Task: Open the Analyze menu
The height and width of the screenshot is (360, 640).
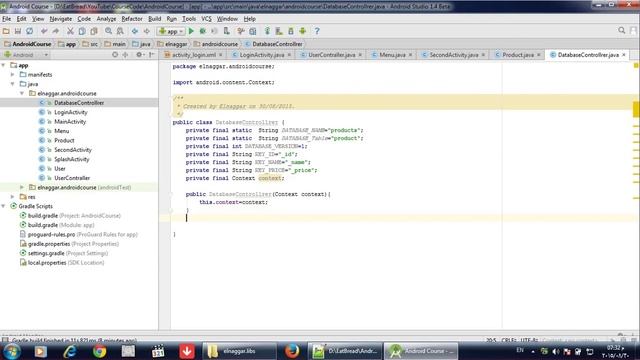Action: [106, 19]
